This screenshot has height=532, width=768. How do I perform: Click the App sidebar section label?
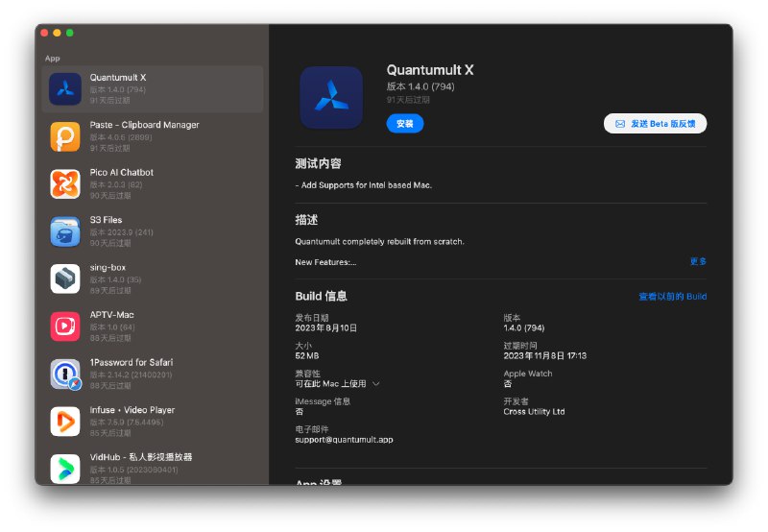[x=53, y=59]
